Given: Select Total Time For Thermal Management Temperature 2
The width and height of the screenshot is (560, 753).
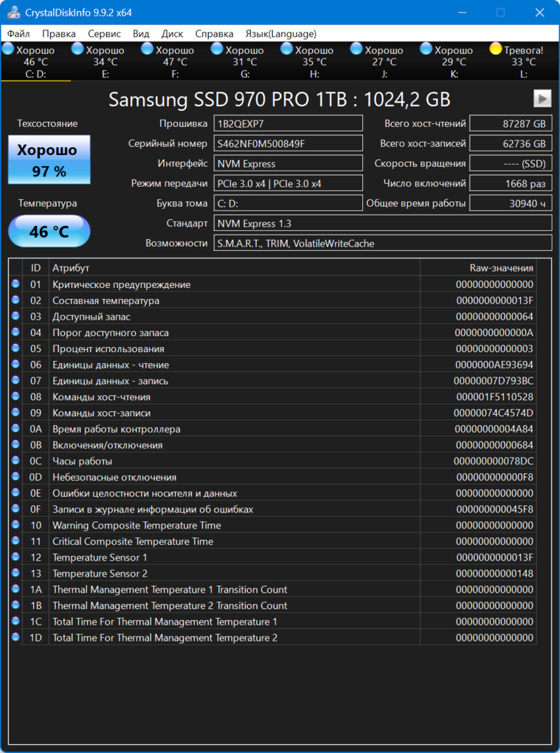Looking at the screenshot, I should coord(272,638).
